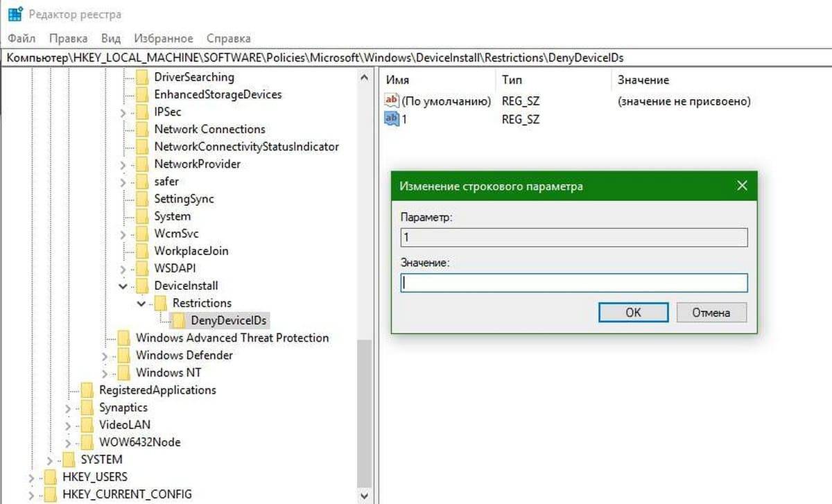Click the string value icon for (По умолчанию)
832x504 pixels.
coord(392,101)
